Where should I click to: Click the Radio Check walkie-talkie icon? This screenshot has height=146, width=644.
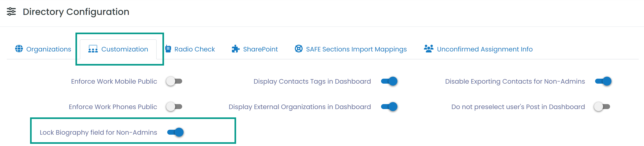(168, 49)
